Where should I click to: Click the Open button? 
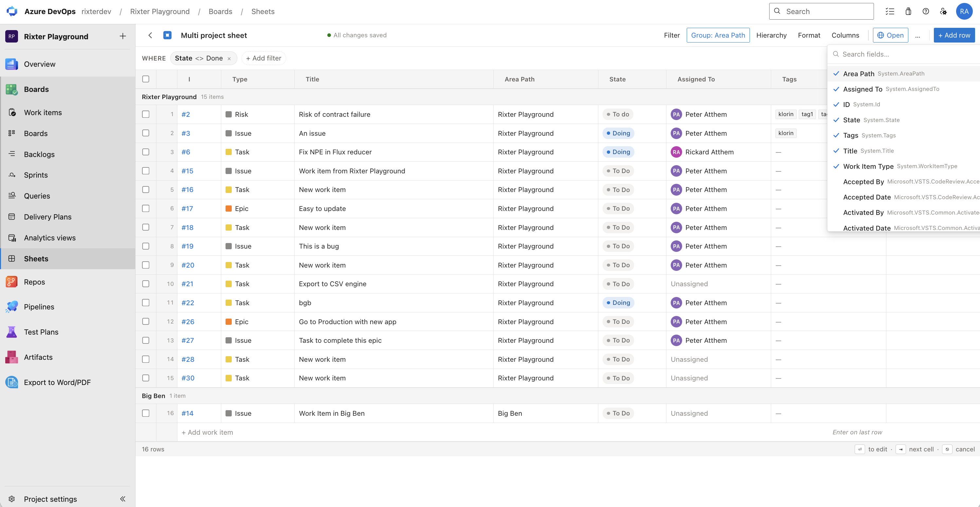(890, 35)
